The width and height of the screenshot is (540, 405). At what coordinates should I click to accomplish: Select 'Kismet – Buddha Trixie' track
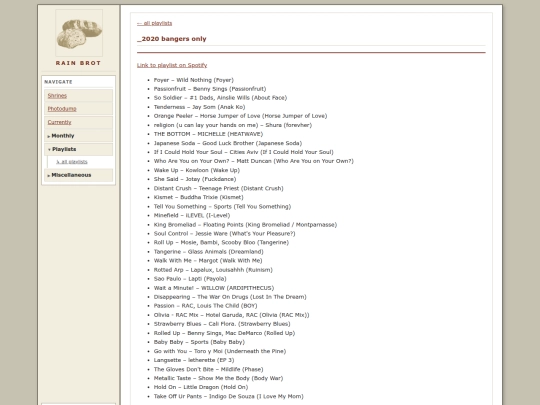198,197
